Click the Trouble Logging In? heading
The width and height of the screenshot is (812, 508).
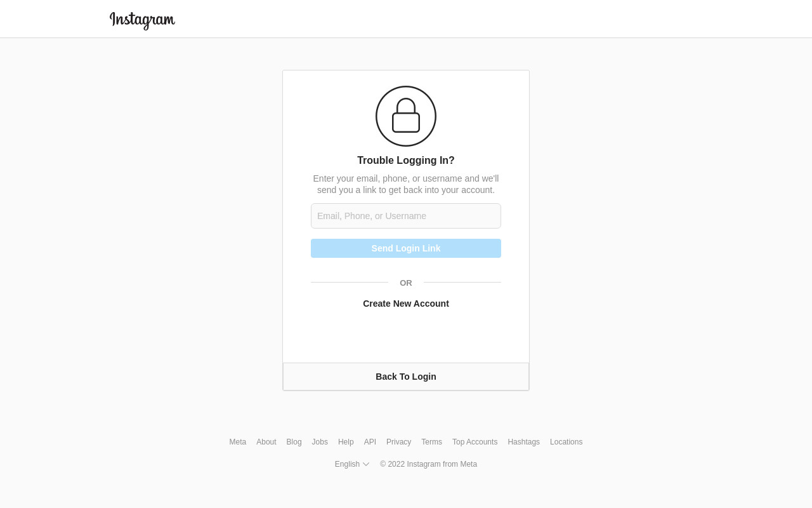[x=406, y=161]
